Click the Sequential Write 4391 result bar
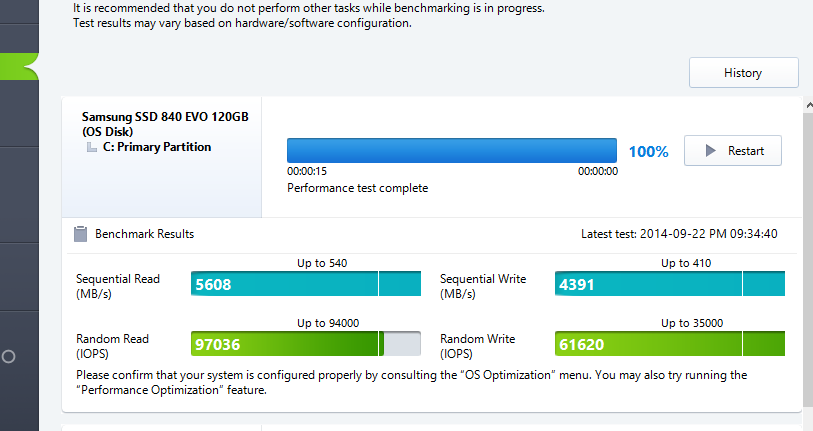Viewport: 813px width, 431px height. (669, 284)
